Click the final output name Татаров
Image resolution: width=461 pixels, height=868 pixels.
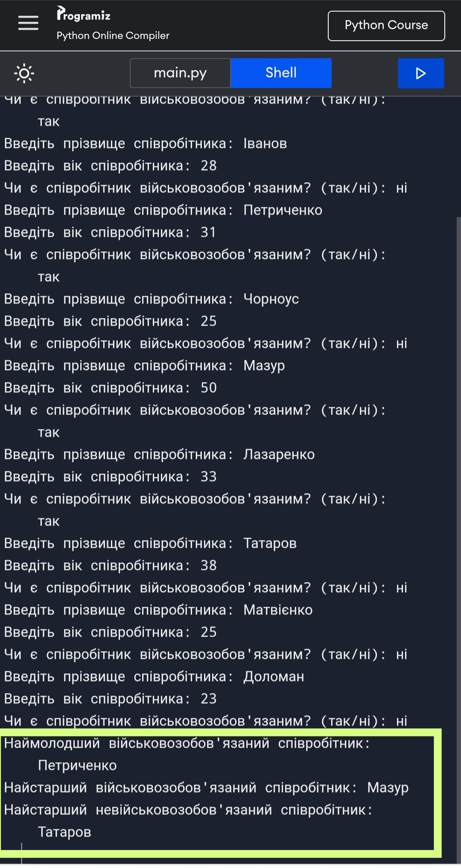point(64,832)
